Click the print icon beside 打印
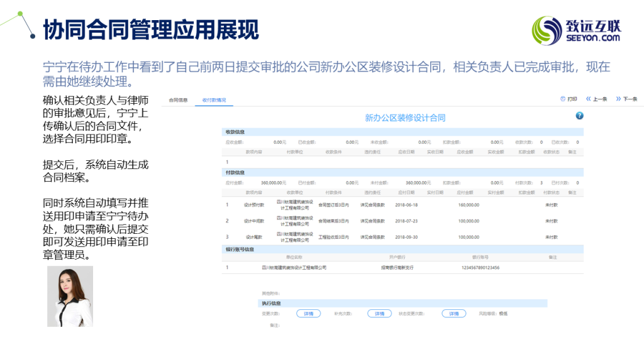The height and width of the screenshot is (362, 644). click(x=563, y=99)
